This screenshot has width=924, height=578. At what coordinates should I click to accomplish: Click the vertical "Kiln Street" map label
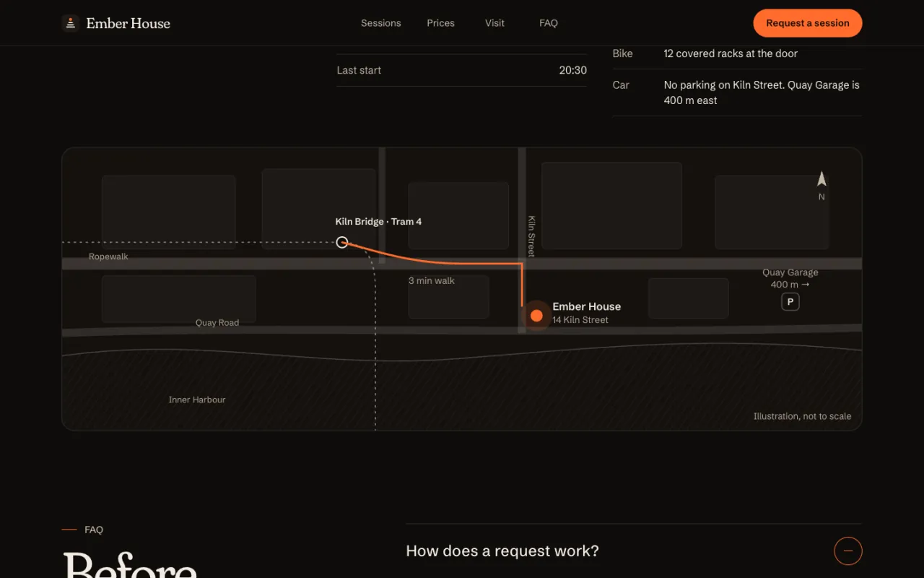point(531,236)
